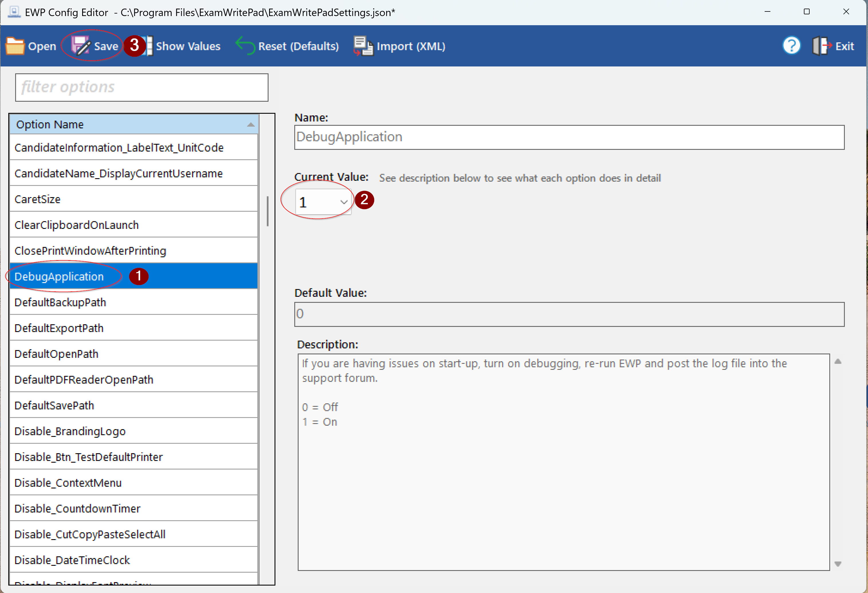Select the CaretSize option in the list
868x593 pixels.
point(37,199)
